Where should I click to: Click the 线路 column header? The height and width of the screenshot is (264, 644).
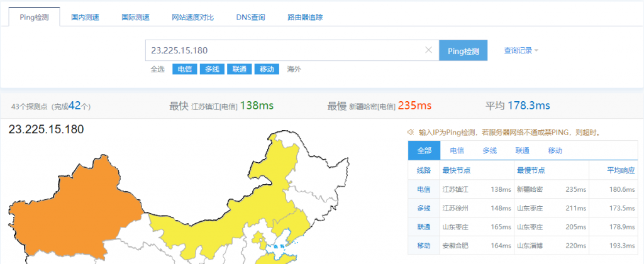click(424, 170)
